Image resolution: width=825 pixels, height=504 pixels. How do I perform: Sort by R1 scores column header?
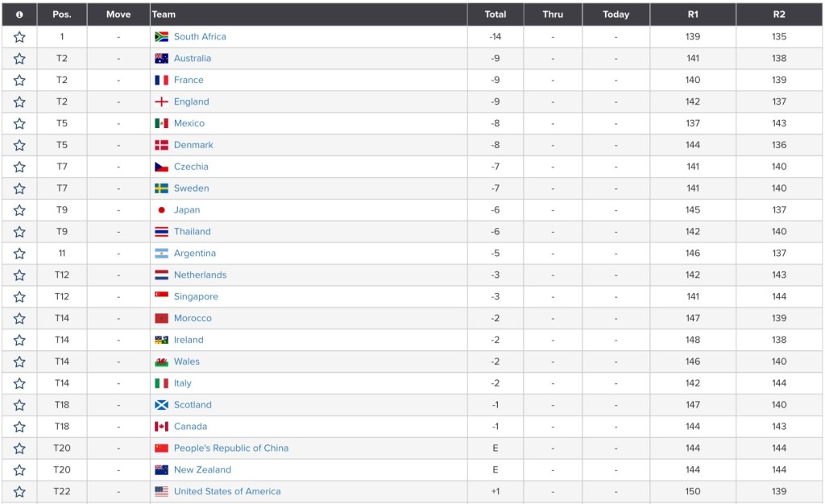pyautogui.click(x=693, y=14)
